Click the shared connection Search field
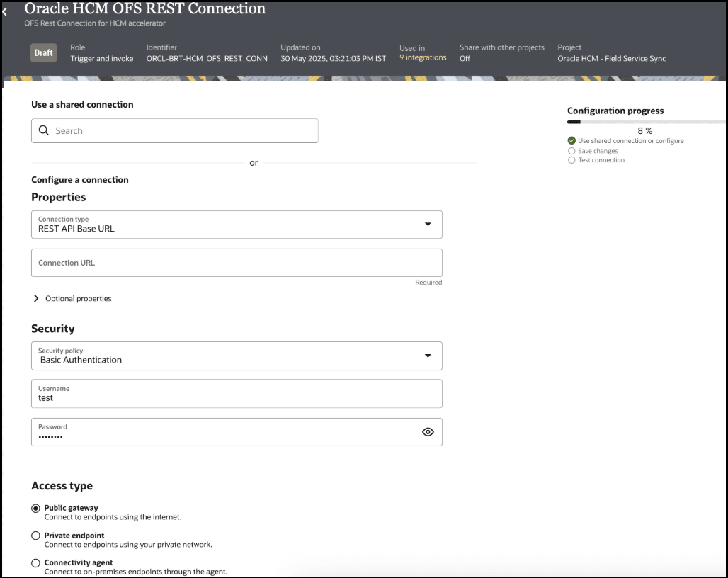728x578 pixels. point(175,130)
